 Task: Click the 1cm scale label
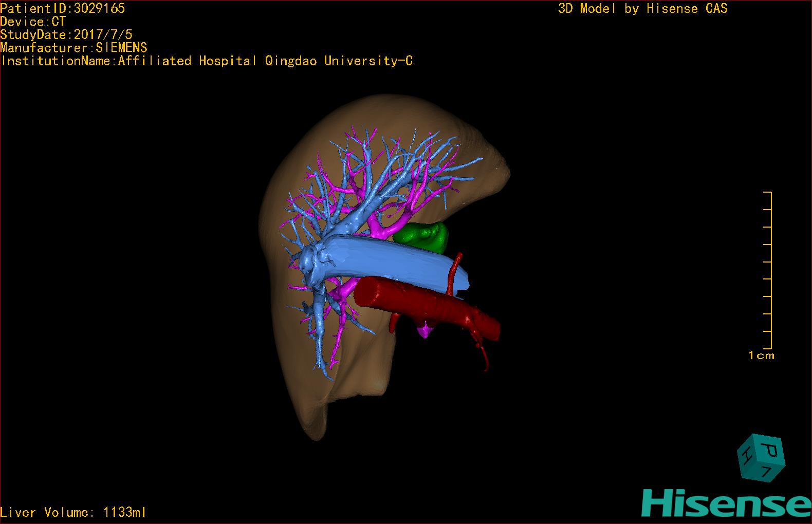[761, 355]
